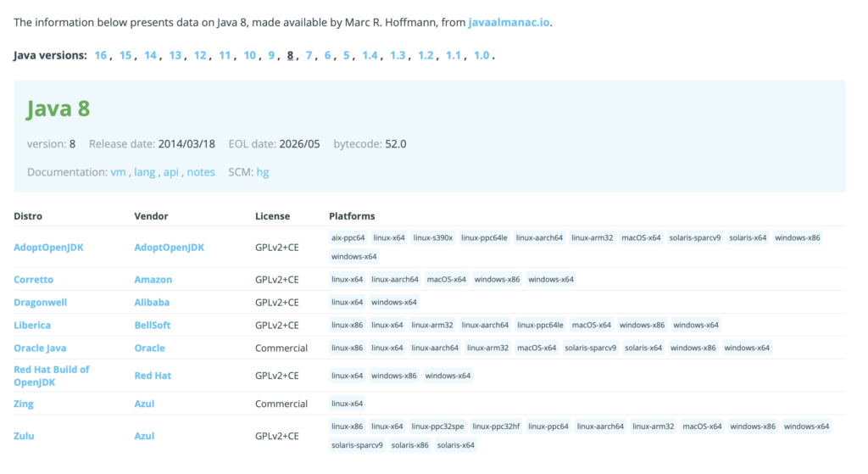Open the Zing distro link
868x474 pixels.
[24, 404]
